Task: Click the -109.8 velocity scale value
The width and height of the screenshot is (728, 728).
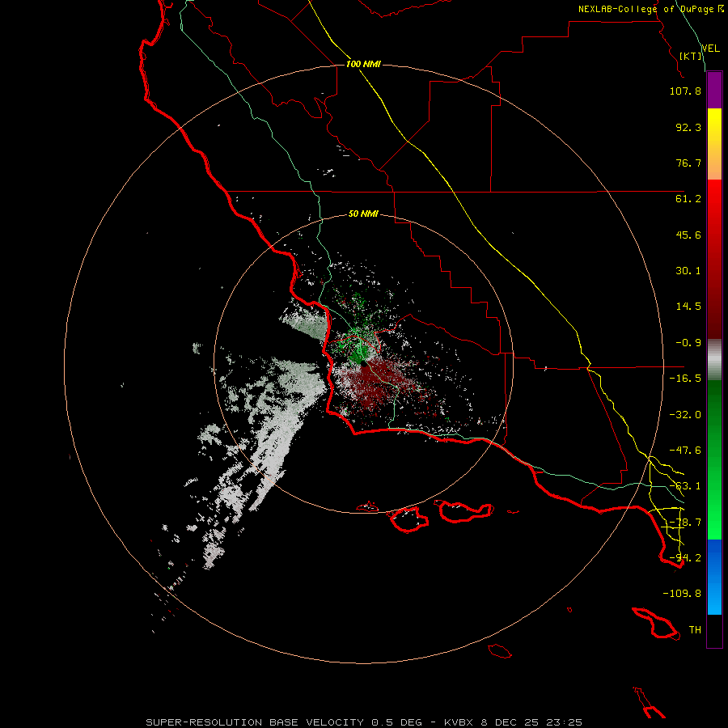Action: pos(682,594)
